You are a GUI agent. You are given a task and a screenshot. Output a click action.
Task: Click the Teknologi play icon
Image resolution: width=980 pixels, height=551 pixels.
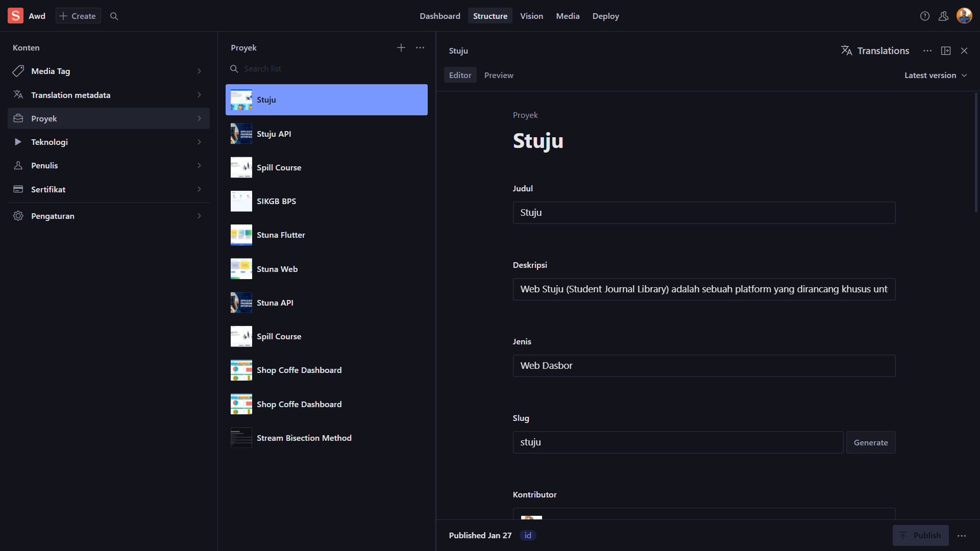[18, 142]
